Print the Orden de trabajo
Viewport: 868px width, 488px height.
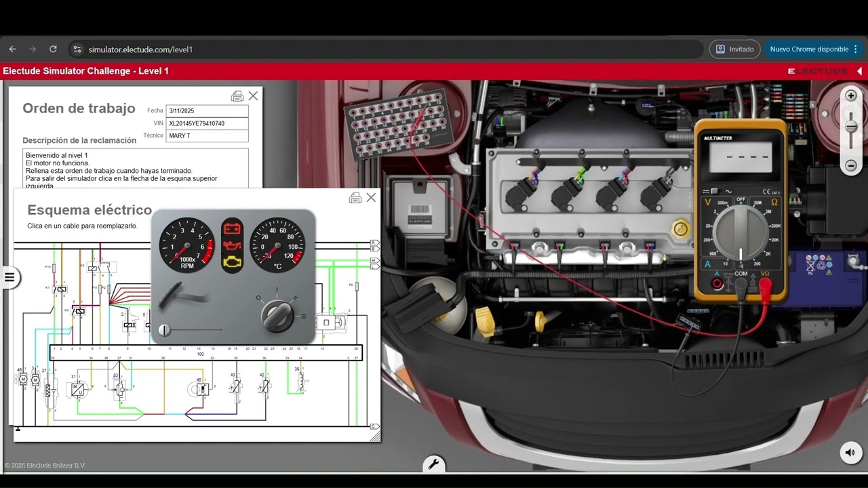pos(237,96)
